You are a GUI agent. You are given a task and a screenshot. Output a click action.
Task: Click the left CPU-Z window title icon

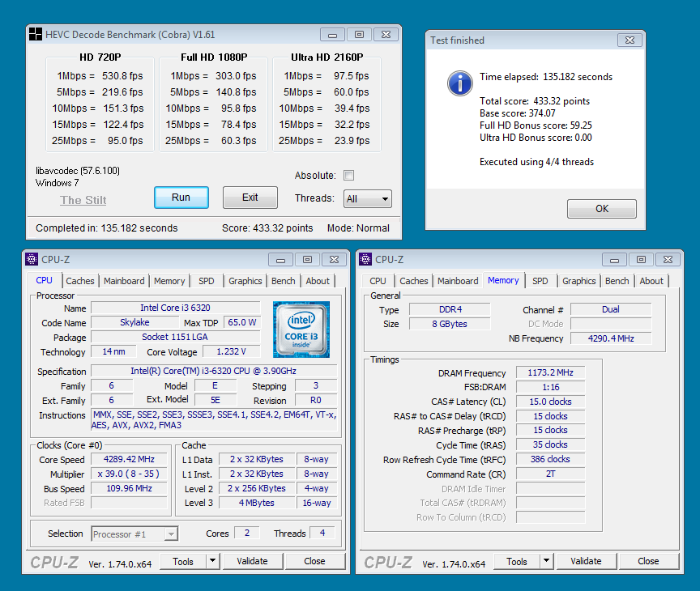[x=32, y=259]
